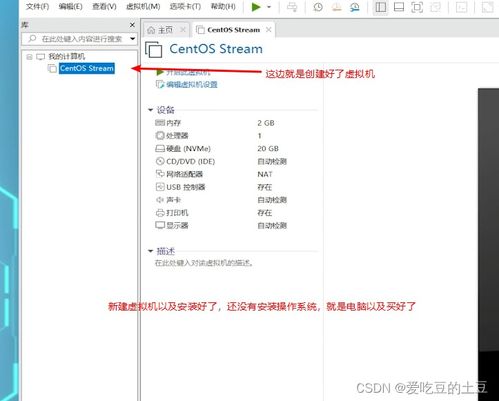Click the 显示器 display icon
The width and height of the screenshot is (499, 401).
[x=160, y=225]
